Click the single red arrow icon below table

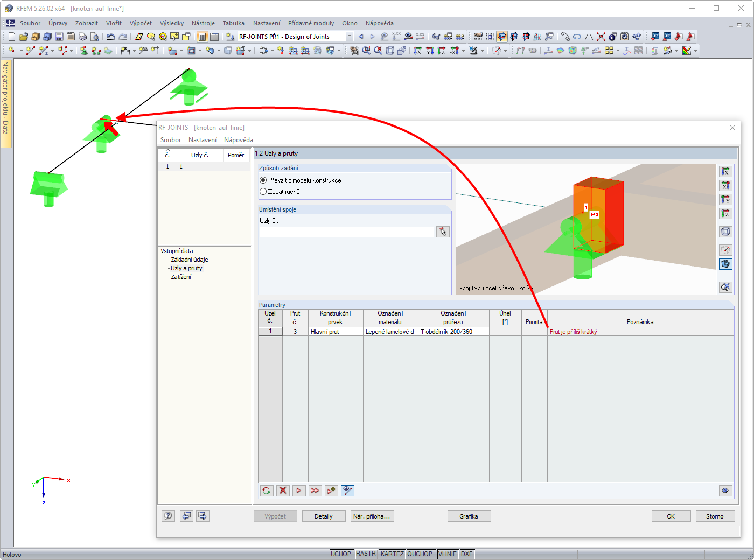pyautogui.click(x=299, y=491)
